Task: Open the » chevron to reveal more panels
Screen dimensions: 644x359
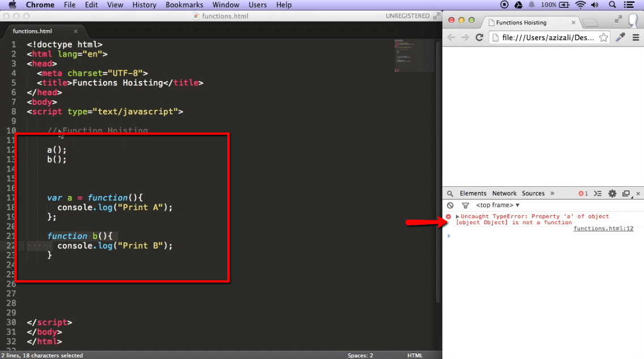Action: (552, 193)
